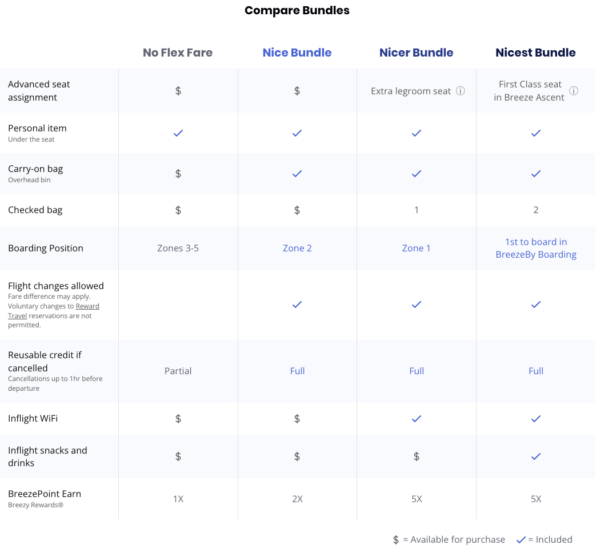Select the No Flex Fare header
The width and height of the screenshot is (600, 553).
pyautogui.click(x=178, y=52)
